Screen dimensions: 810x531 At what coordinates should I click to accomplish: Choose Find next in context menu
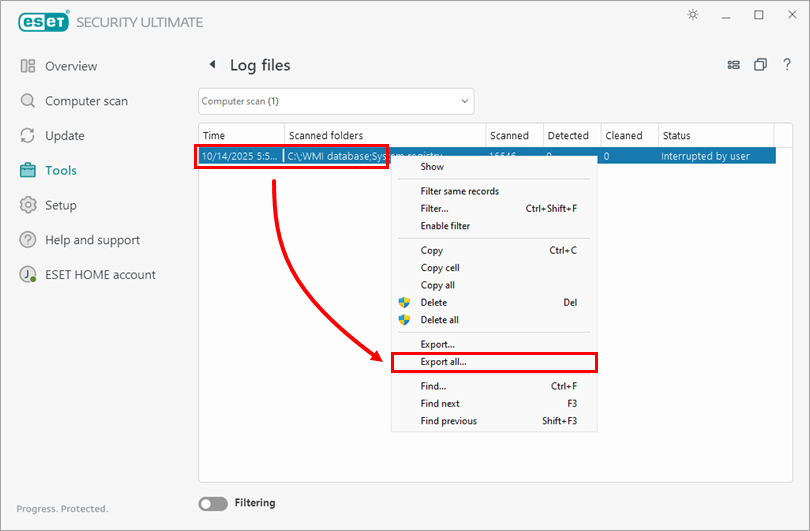point(440,403)
